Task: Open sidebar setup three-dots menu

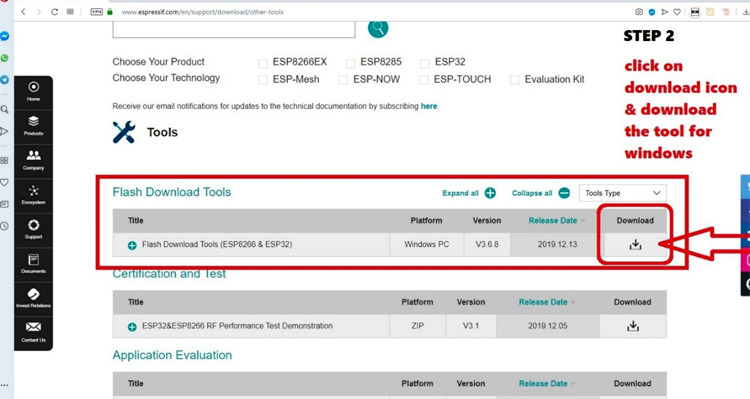Action: coord(4,385)
